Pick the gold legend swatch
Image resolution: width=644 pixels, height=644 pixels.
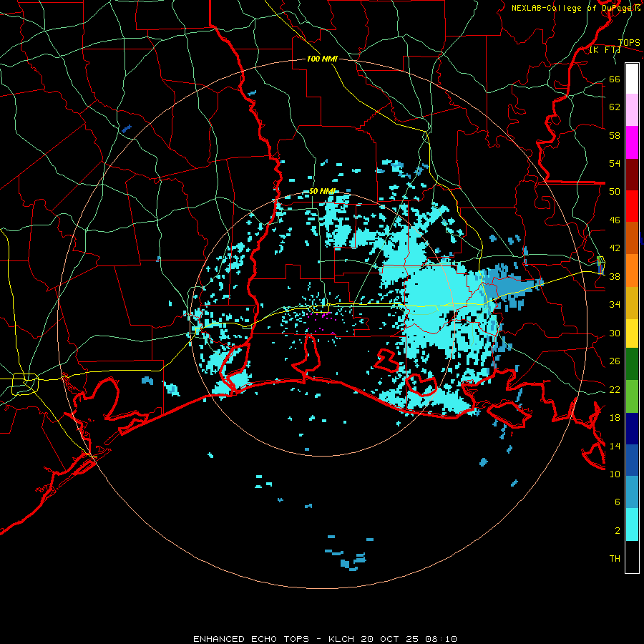tap(632, 303)
